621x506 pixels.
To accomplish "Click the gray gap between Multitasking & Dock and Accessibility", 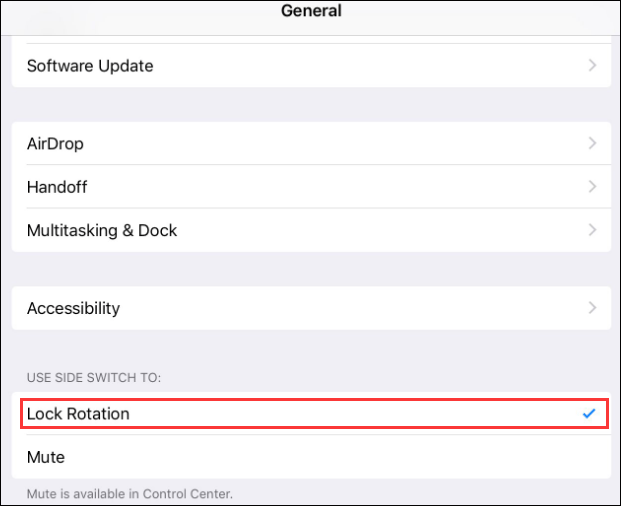I will click(x=310, y=269).
